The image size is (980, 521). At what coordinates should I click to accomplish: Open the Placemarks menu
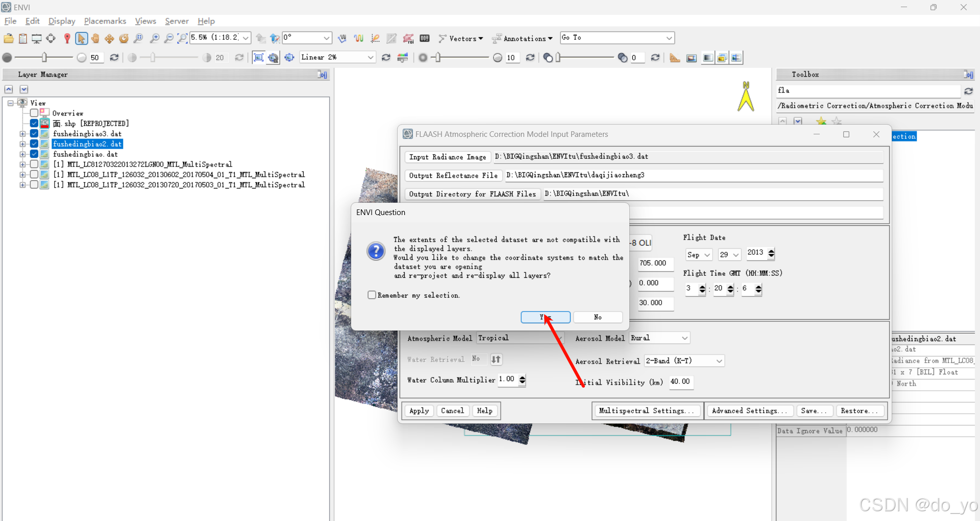coord(105,21)
